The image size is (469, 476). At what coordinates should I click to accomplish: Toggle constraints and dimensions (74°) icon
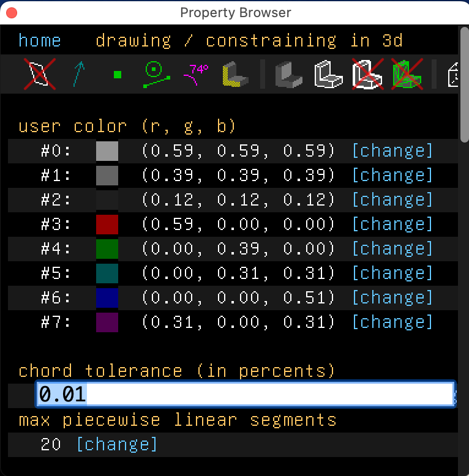pos(196,74)
